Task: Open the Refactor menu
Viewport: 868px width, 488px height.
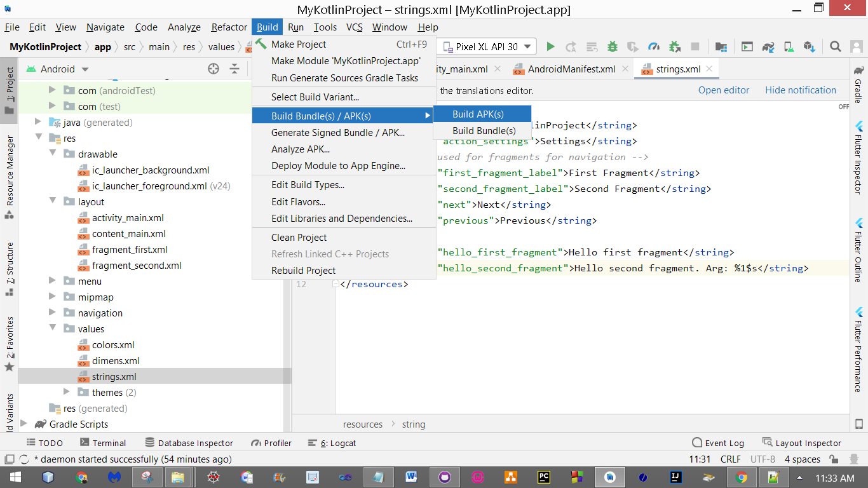Action: pyautogui.click(x=229, y=27)
